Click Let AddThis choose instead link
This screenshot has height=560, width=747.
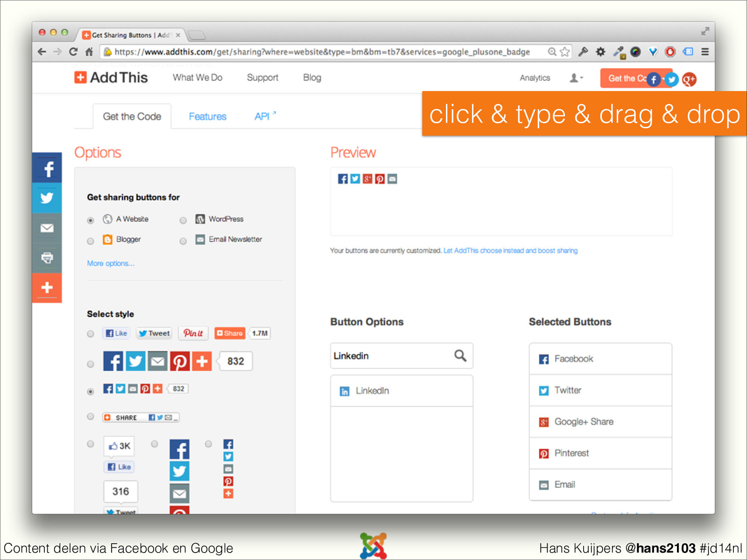510,251
